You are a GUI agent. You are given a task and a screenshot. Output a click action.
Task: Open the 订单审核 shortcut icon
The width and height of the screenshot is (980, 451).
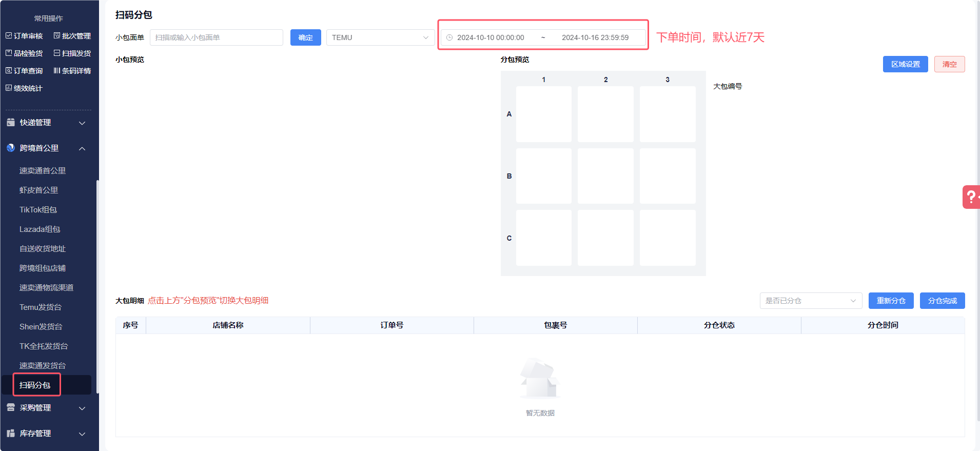click(x=9, y=36)
